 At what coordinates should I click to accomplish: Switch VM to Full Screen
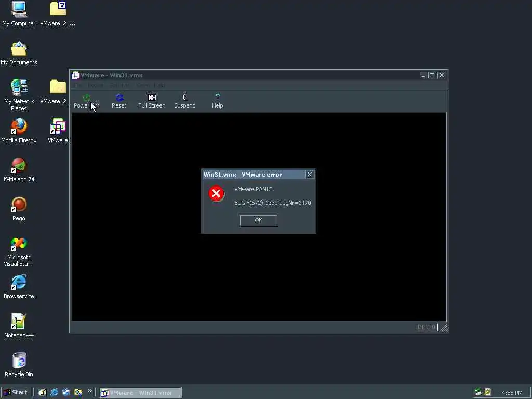pyautogui.click(x=152, y=101)
